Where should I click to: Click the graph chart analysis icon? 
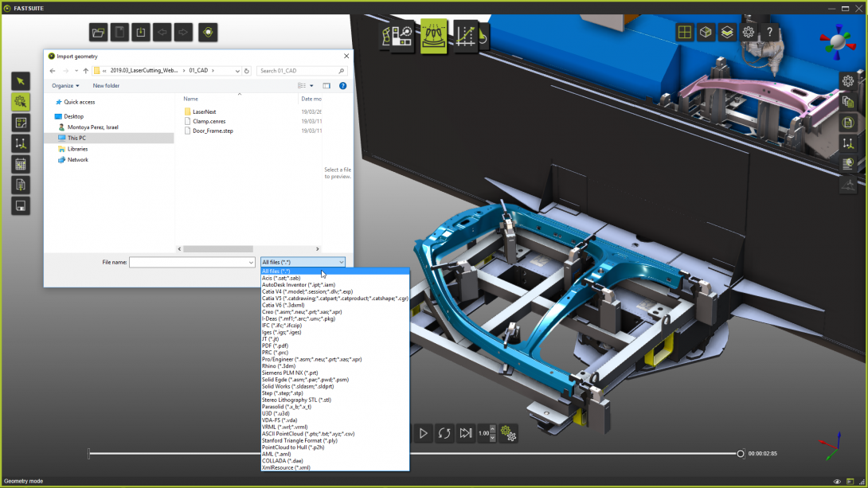tap(465, 36)
